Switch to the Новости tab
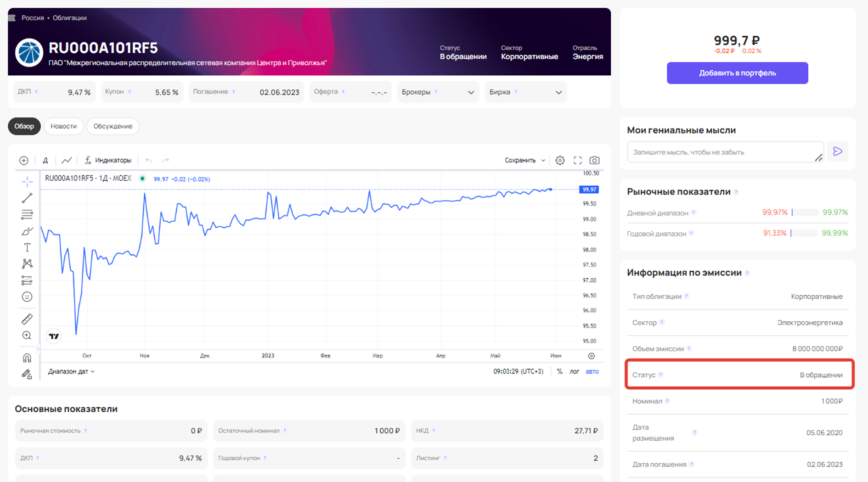 coord(63,126)
